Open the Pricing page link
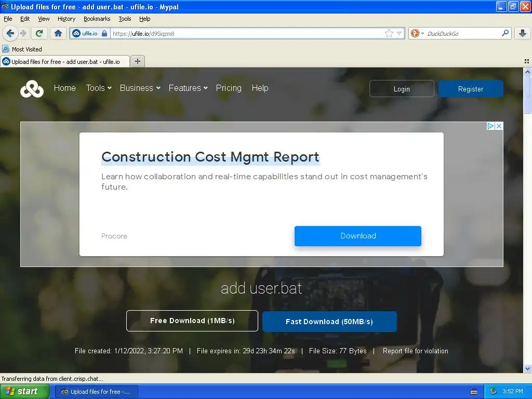 coord(229,88)
